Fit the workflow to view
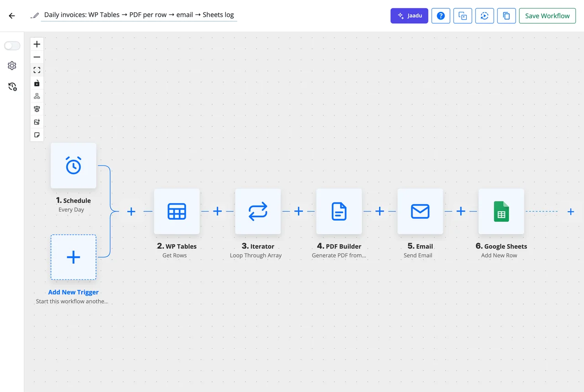The width and height of the screenshot is (584, 392). 37,70
